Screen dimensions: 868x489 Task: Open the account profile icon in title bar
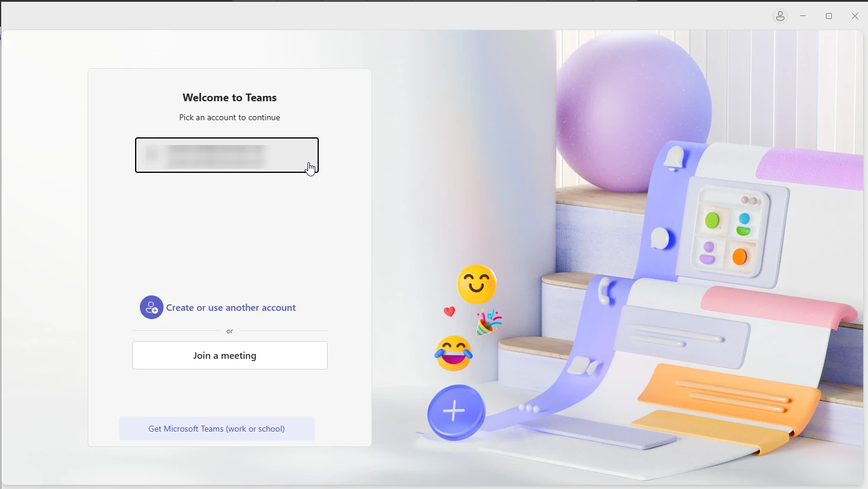click(x=780, y=17)
